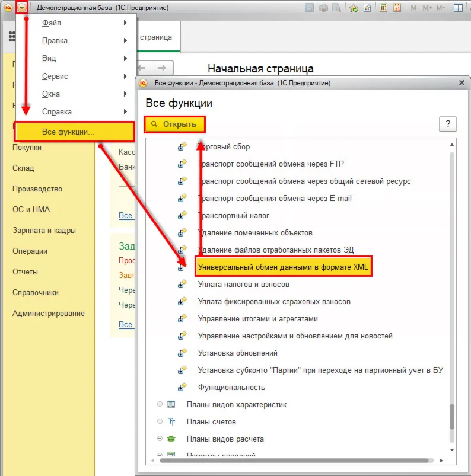Open the Сервис menu item
Screen dimensions: 471x476
pos(75,76)
